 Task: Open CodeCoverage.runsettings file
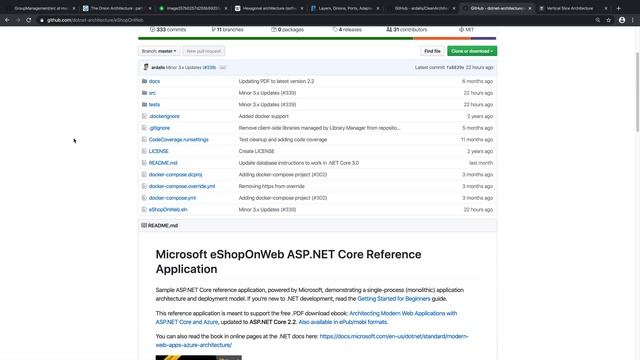[x=178, y=140]
